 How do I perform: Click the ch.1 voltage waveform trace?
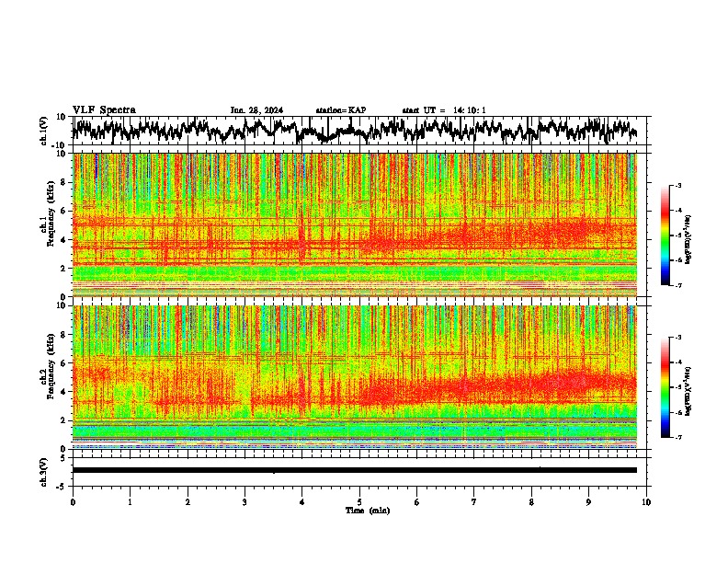pos(355,130)
